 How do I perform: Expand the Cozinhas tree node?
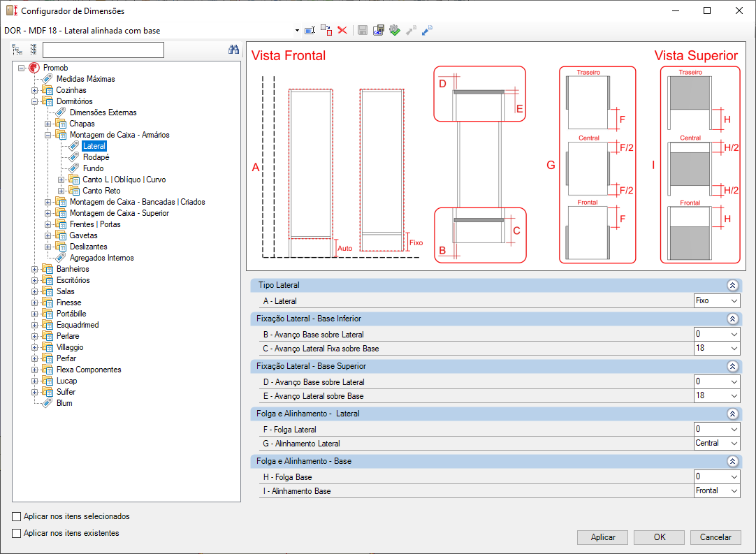[35, 90]
